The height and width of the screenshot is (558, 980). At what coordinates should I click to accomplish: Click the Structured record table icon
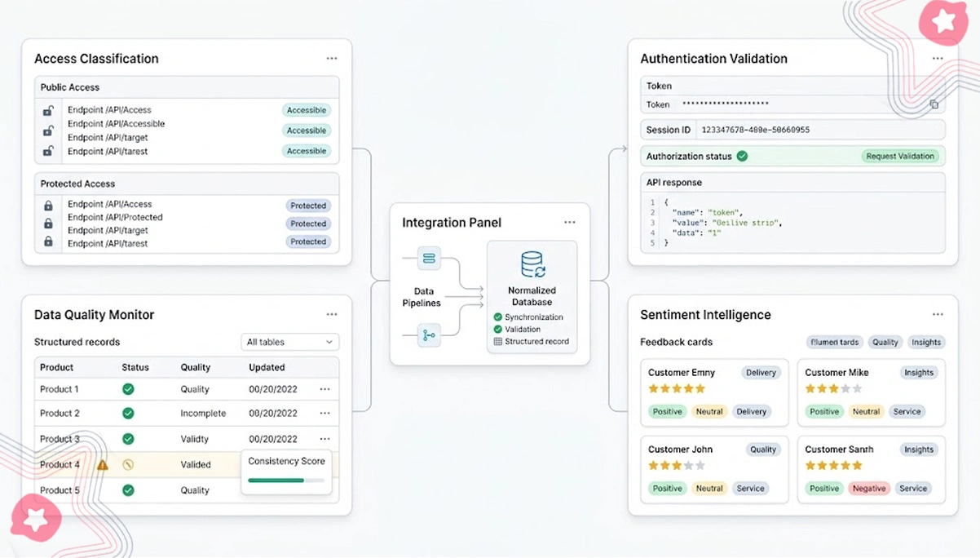[x=498, y=342]
